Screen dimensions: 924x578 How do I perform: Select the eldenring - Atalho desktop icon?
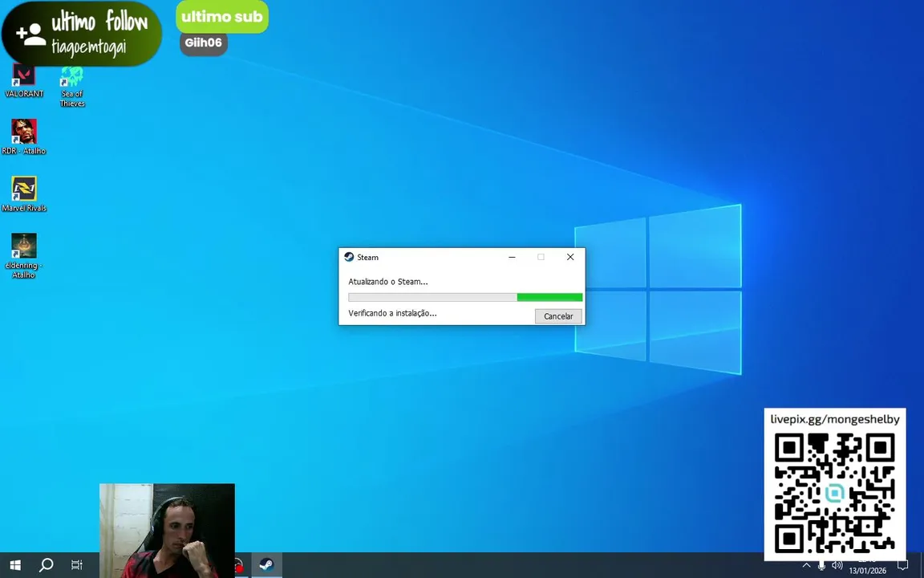click(23, 255)
